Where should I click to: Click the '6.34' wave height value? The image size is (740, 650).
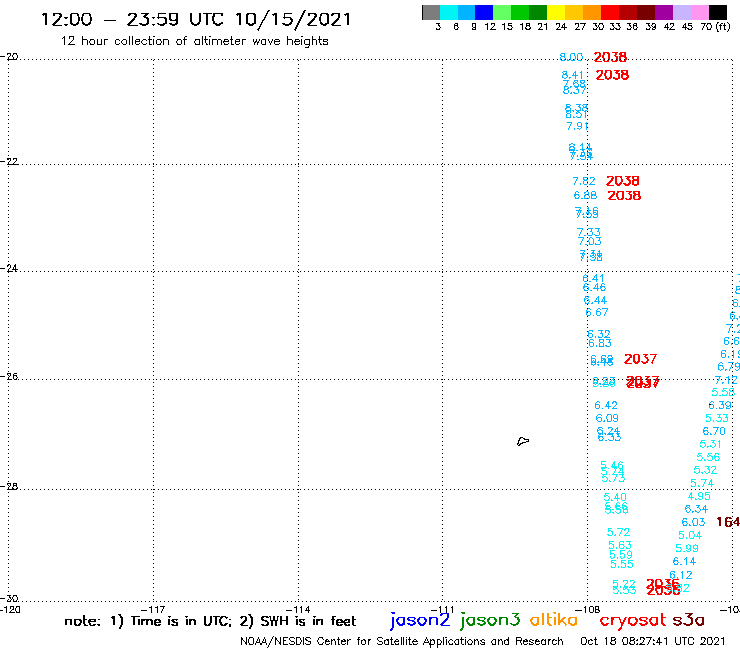click(x=696, y=509)
